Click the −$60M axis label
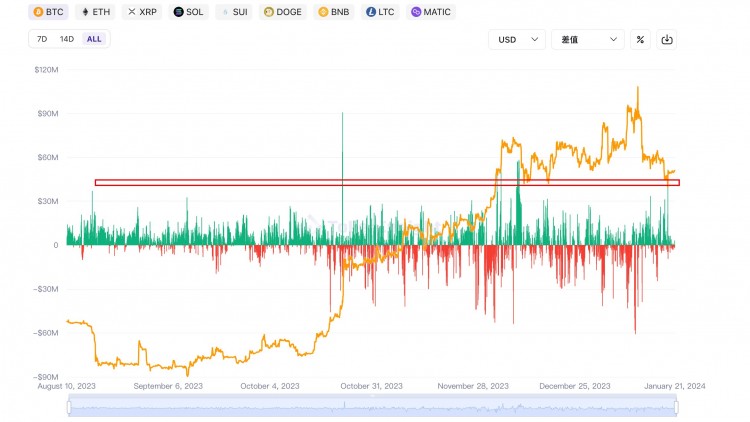 pyautogui.click(x=46, y=333)
